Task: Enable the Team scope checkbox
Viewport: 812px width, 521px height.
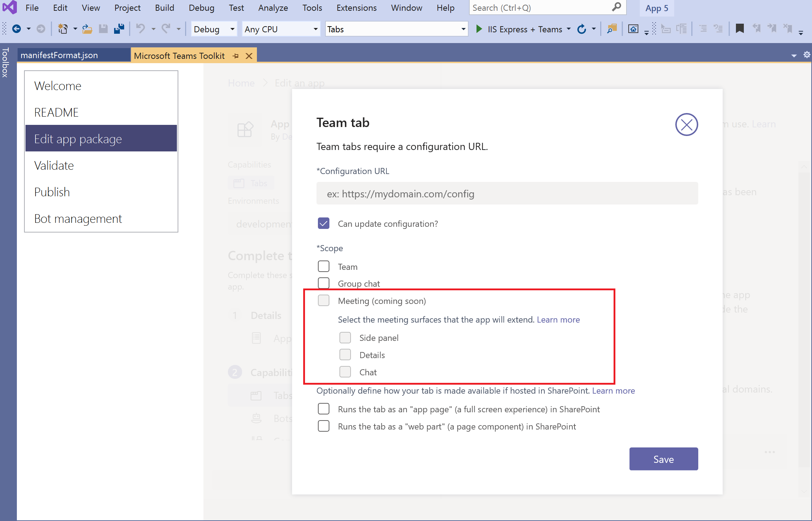Action: (323, 266)
